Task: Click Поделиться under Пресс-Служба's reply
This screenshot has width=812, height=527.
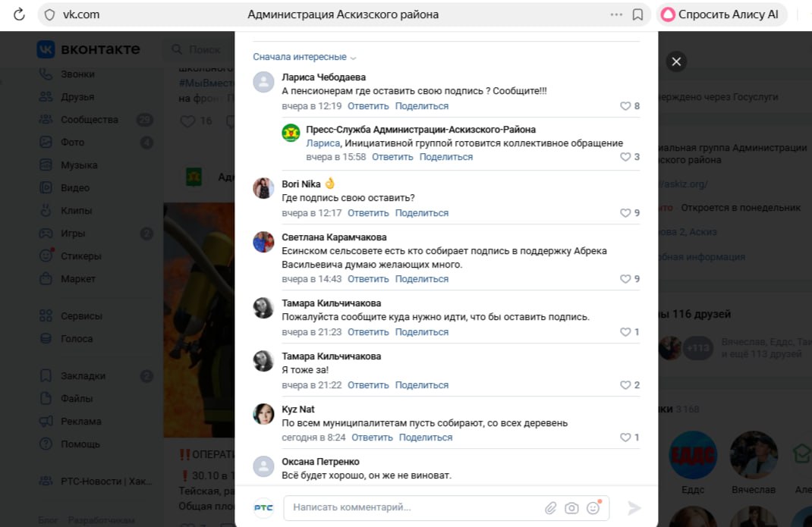Action: point(445,157)
